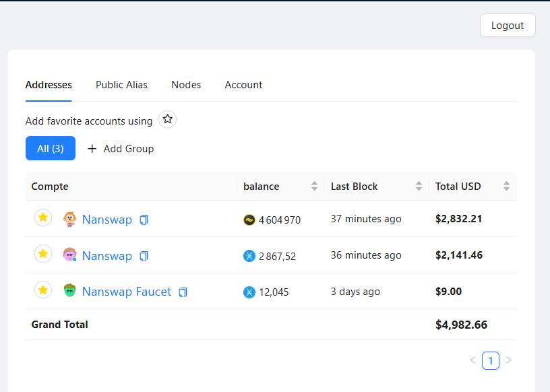Copy the Nanswap Faucet address
550x392 pixels.
click(183, 291)
